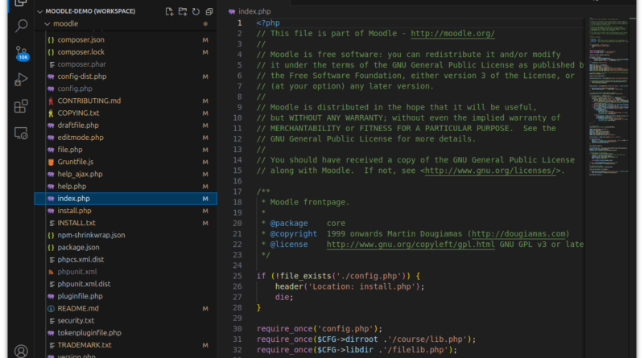Follow the gnu.org/copyleft/gpl.html link

pyautogui.click(x=411, y=245)
